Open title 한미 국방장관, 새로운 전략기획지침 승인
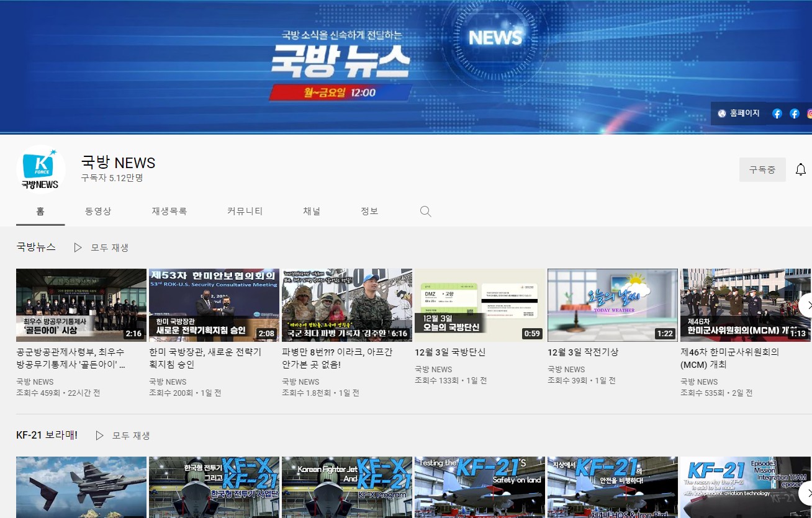The image size is (812, 518). pos(205,358)
